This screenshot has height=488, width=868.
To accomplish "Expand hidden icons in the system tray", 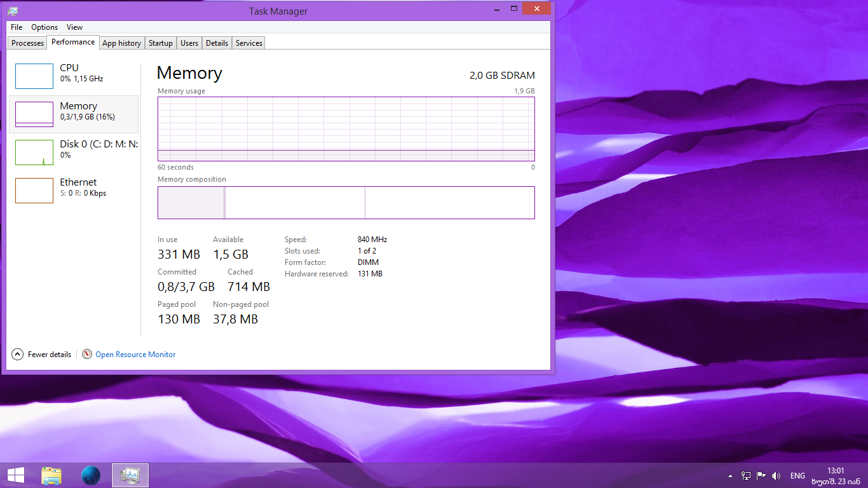I will [730, 475].
